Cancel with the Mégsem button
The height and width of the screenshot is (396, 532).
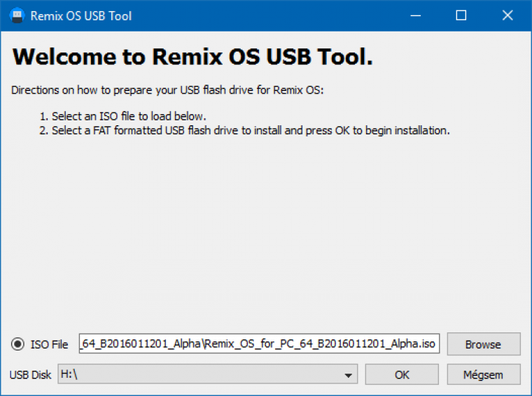click(x=484, y=374)
